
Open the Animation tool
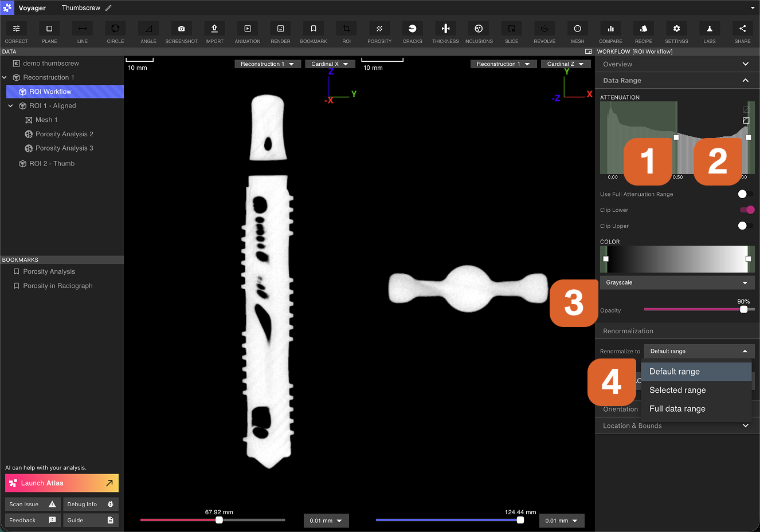click(248, 33)
